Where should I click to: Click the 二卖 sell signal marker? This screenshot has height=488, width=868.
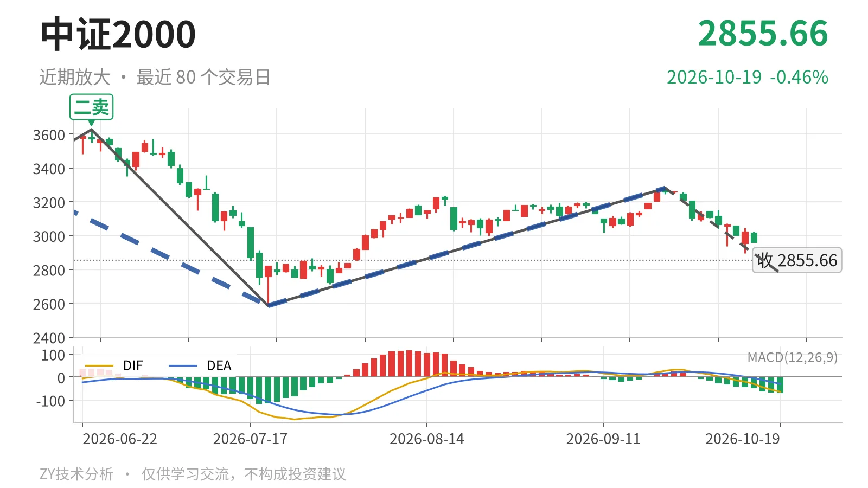91,107
